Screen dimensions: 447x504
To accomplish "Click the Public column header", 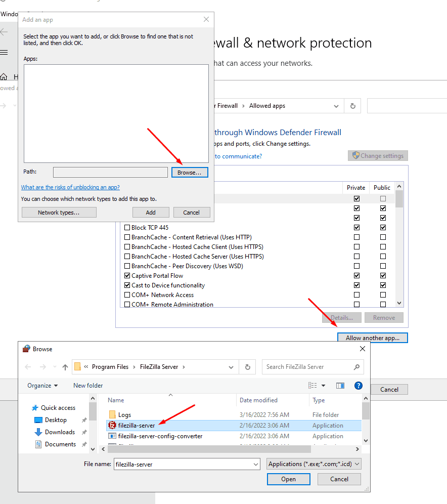I will (x=382, y=188).
